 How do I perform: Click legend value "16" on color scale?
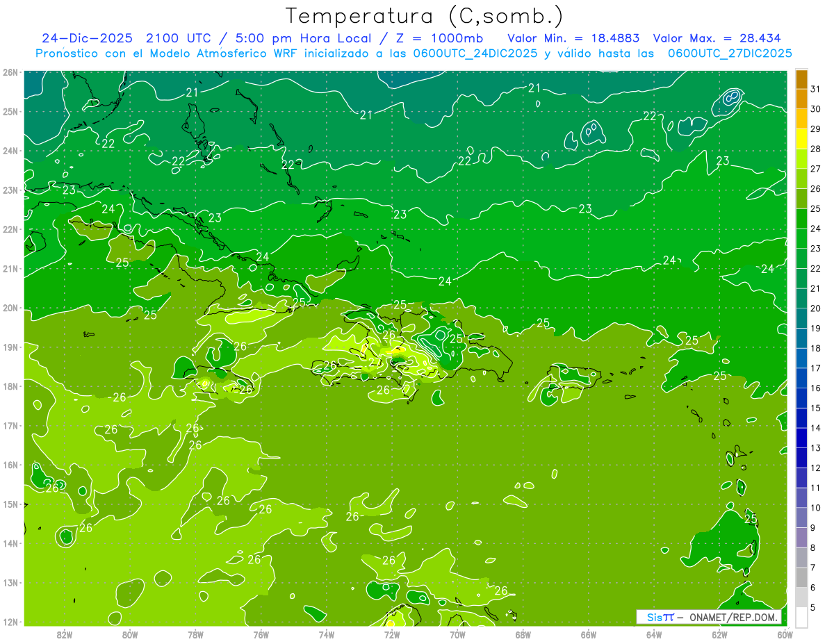pos(816,388)
